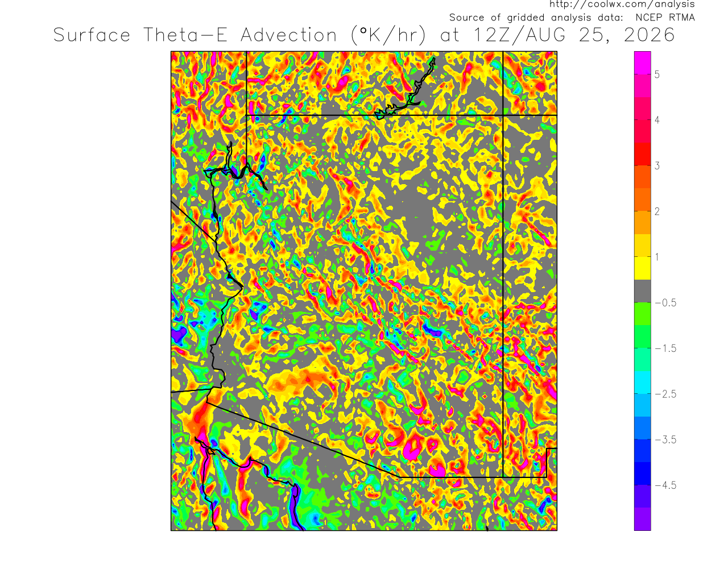Click the coolwx.com/analysis URL text
The width and height of the screenshot is (728, 582).
click(622, 5)
